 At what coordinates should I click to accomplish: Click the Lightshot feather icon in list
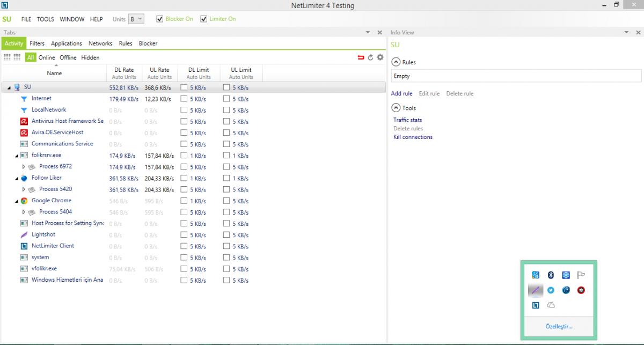[24, 234]
